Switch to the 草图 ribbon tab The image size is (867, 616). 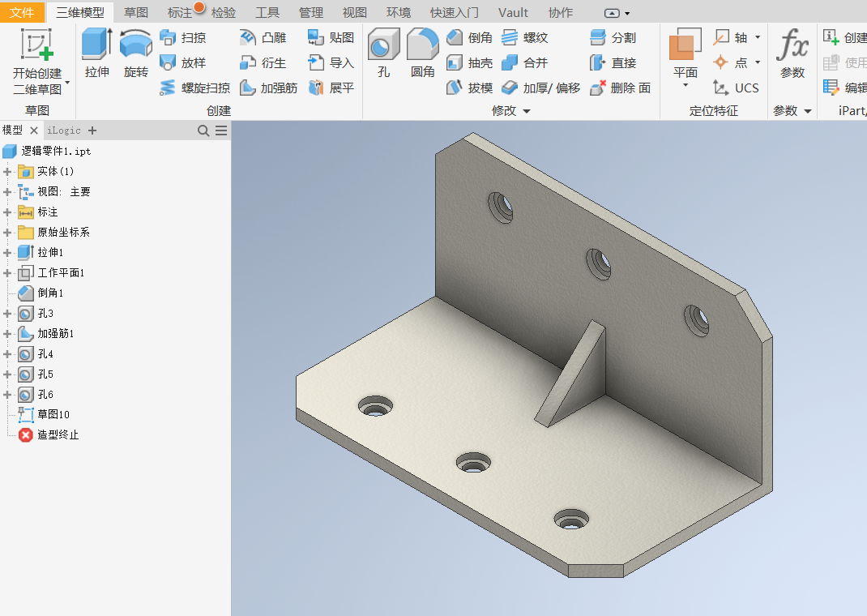point(136,12)
